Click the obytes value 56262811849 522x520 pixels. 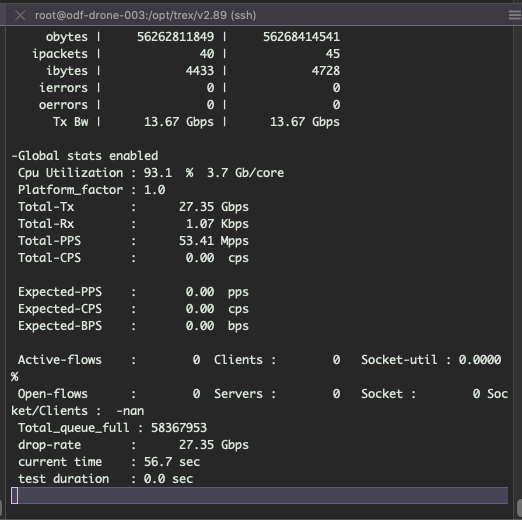[175, 37]
